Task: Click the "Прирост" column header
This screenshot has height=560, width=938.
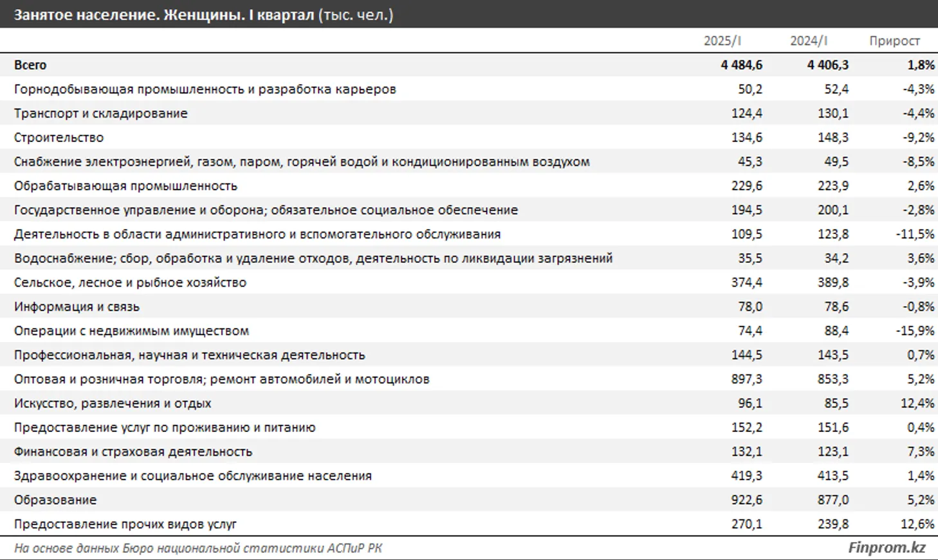Action: 894,41
